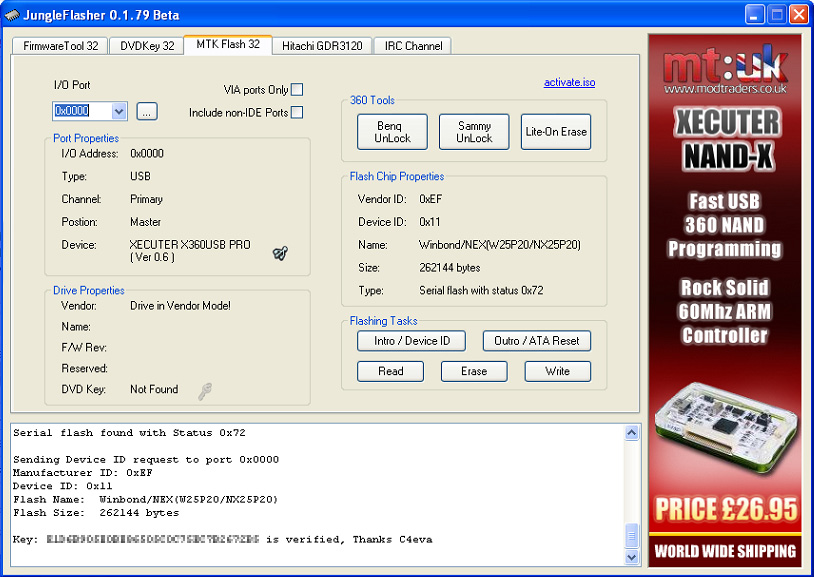Click the 'Manufacturer ID: 0xEF' log line
The height and width of the screenshot is (577, 814).
pyautogui.click(x=83, y=473)
